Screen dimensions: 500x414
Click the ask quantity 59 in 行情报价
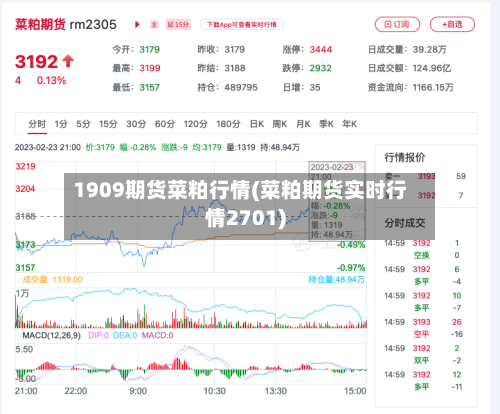pos(461,176)
